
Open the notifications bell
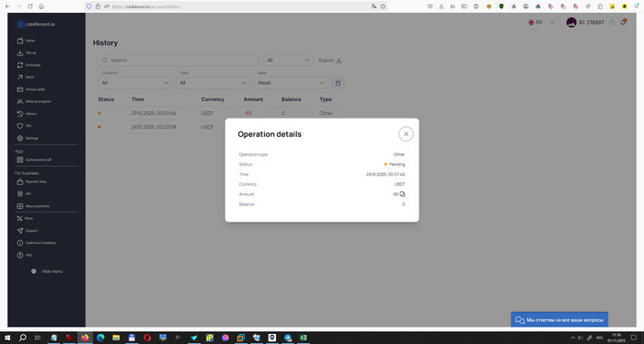coord(624,22)
